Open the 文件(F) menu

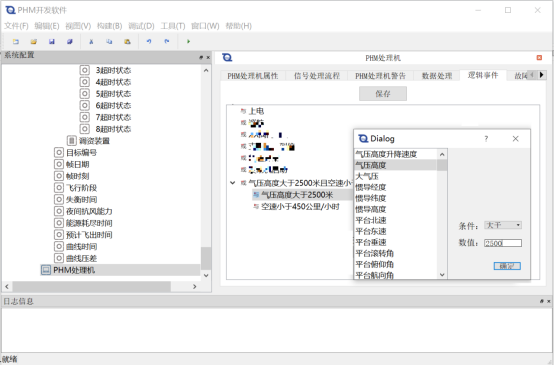tap(16, 26)
